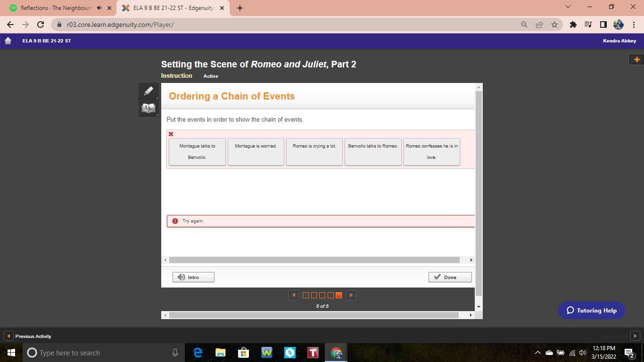This screenshot has width=644, height=362.
Task: Open Chrome three-dot menu
Action: coord(634,25)
